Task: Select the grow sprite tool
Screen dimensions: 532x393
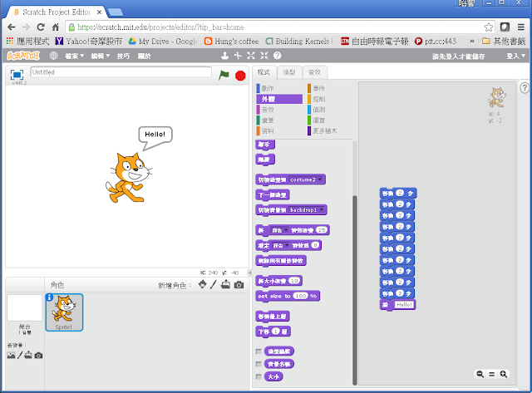Action: click(x=251, y=56)
